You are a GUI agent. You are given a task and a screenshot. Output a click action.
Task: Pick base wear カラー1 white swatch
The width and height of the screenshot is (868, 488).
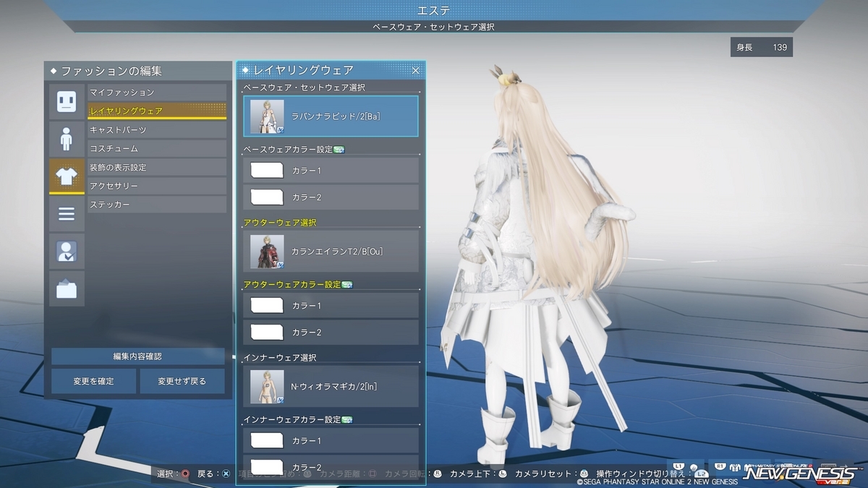[x=266, y=171]
